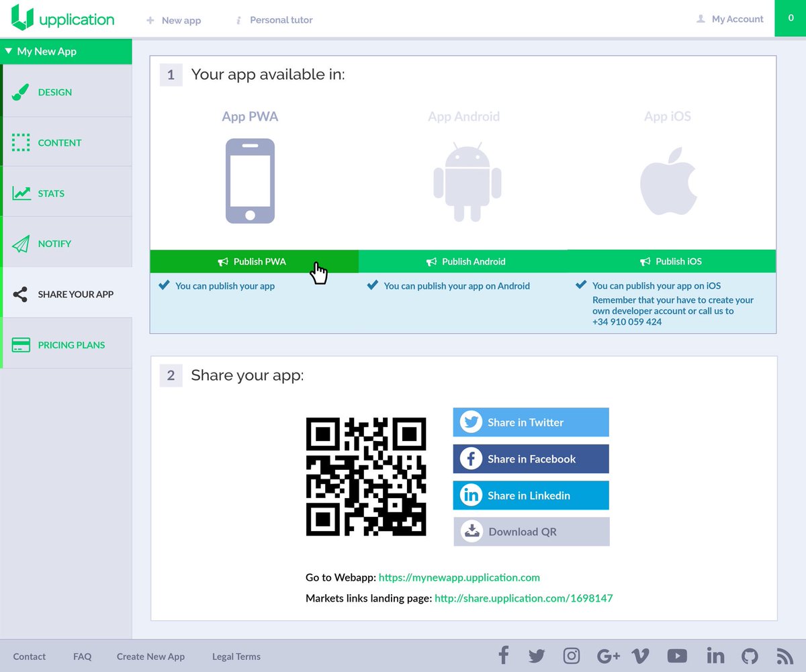Open the mynewapp.upplication.com webapp link
This screenshot has height=672, width=806.
click(x=459, y=577)
